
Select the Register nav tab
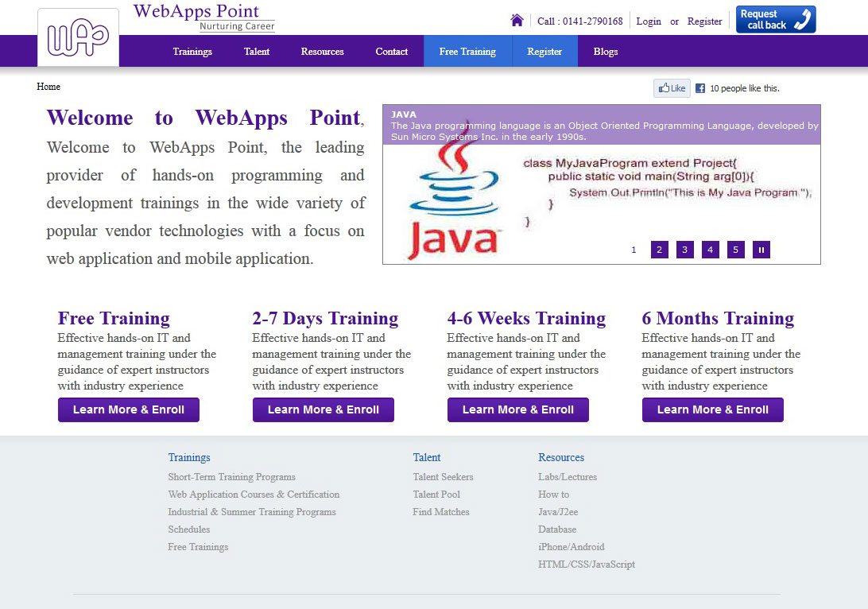point(544,52)
